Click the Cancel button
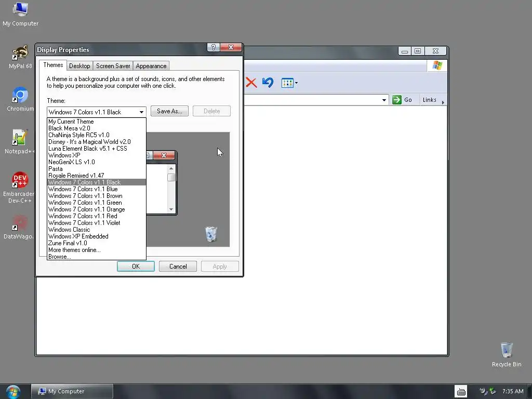The width and height of the screenshot is (532, 399). pos(178,267)
